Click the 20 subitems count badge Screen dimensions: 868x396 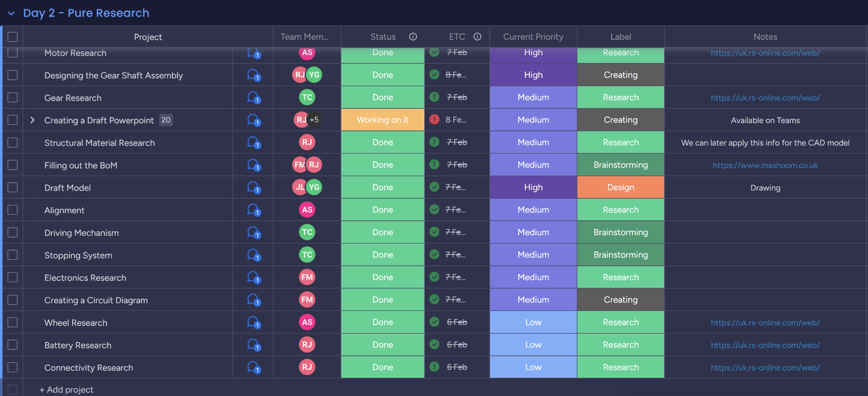(x=166, y=120)
